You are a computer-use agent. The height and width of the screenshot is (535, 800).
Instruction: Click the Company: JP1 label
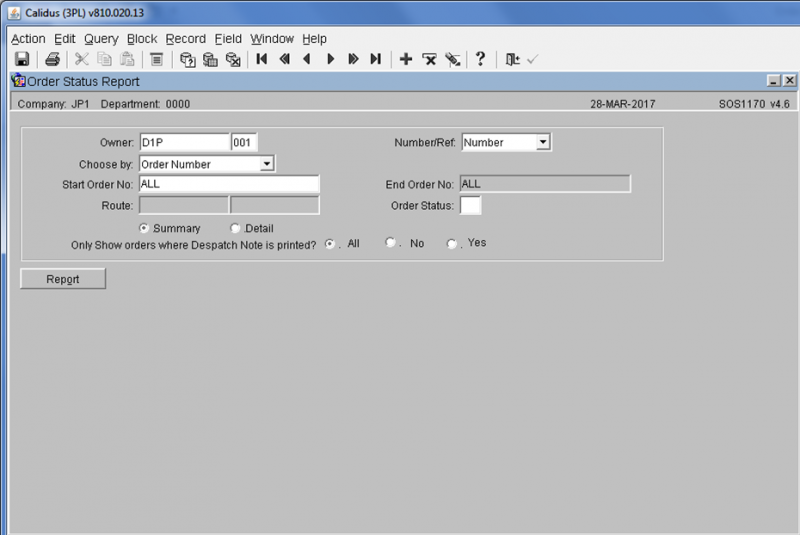(x=53, y=104)
